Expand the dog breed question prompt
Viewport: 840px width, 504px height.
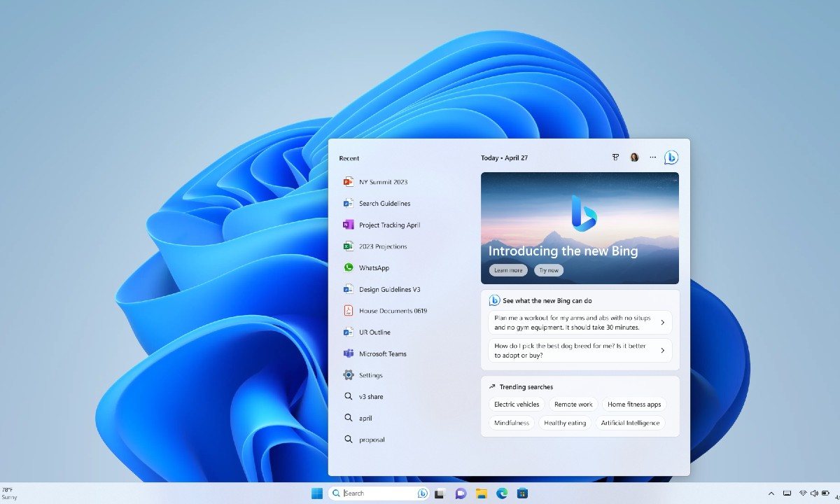pos(579,351)
